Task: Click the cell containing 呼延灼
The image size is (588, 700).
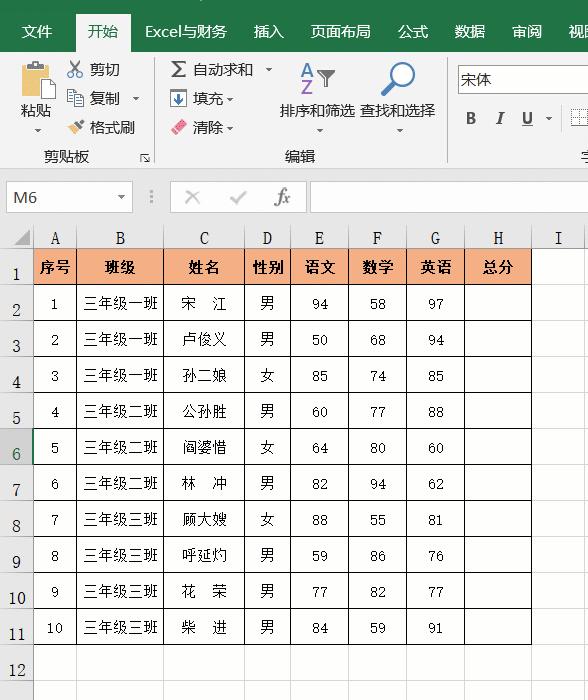Action: [204, 555]
